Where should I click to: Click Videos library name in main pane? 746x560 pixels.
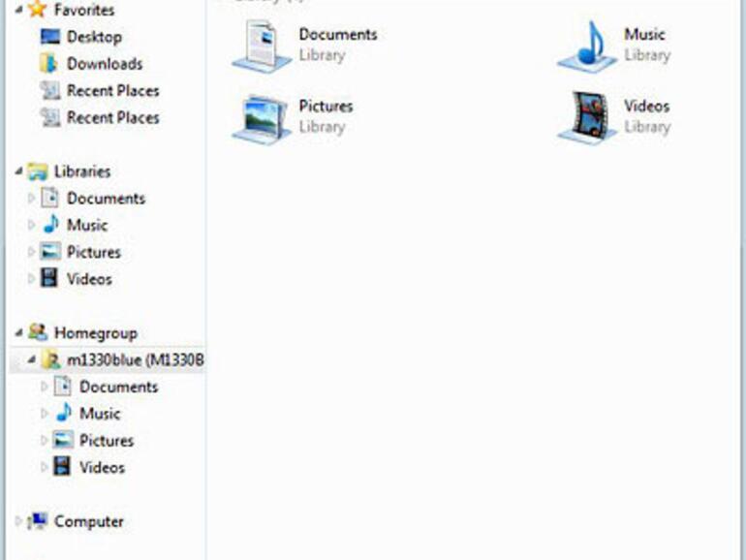pos(646,106)
